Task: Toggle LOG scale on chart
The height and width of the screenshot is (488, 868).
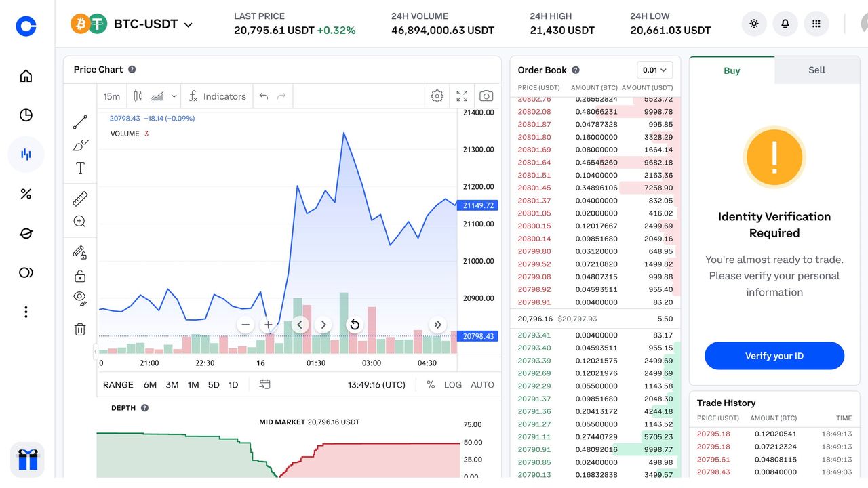Action: [453, 385]
